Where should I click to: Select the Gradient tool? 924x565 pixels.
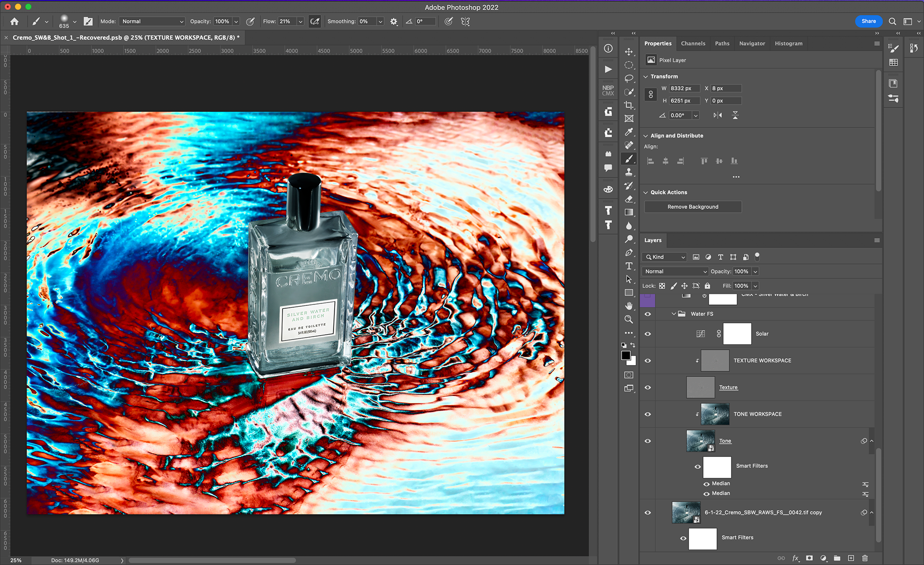pos(629,212)
